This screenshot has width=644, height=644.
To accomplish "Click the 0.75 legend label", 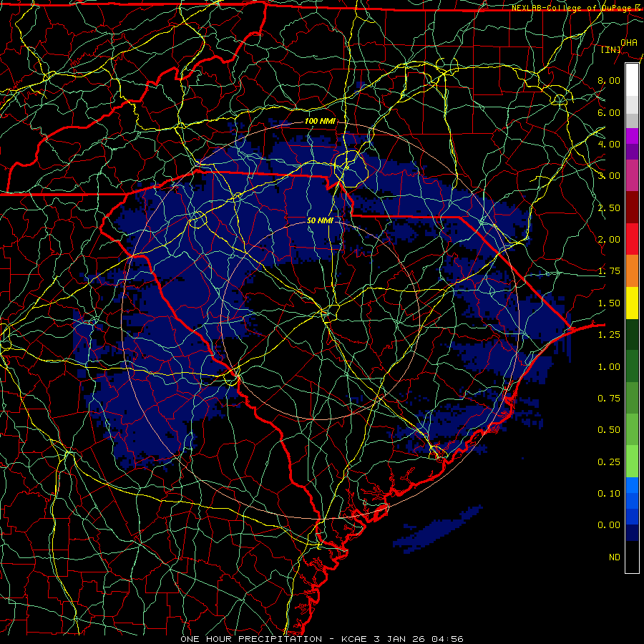I will click(x=609, y=399).
